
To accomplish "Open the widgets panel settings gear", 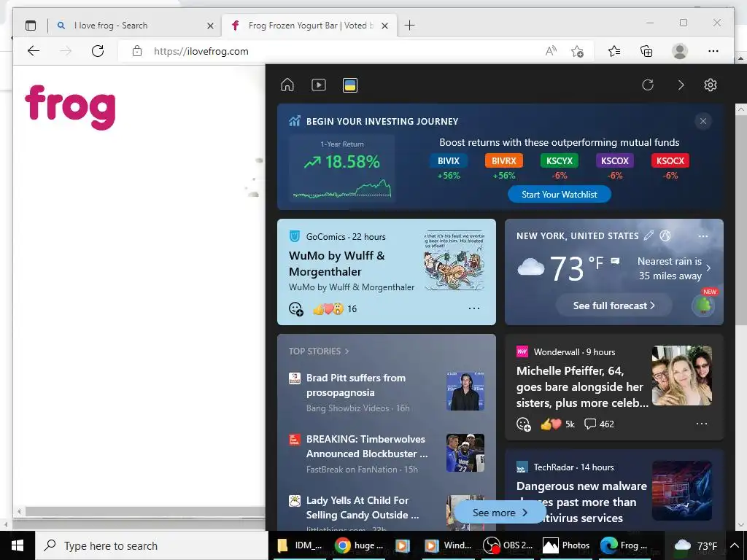I will coord(711,85).
